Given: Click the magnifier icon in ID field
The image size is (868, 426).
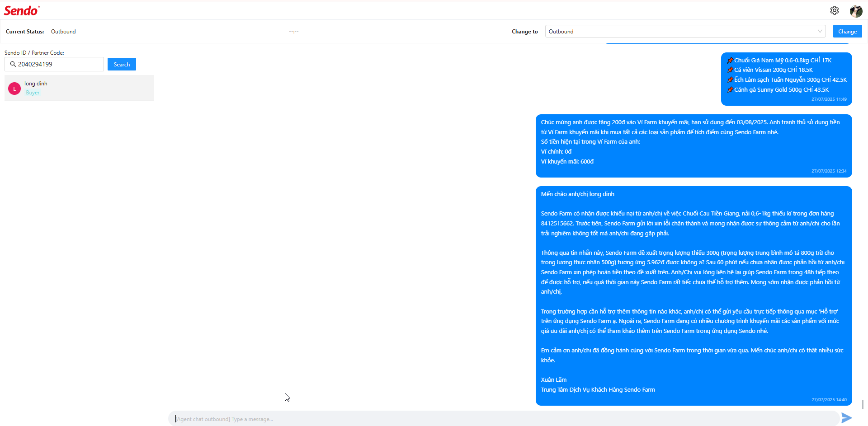Looking at the screenshot, I should click(13, 64).
